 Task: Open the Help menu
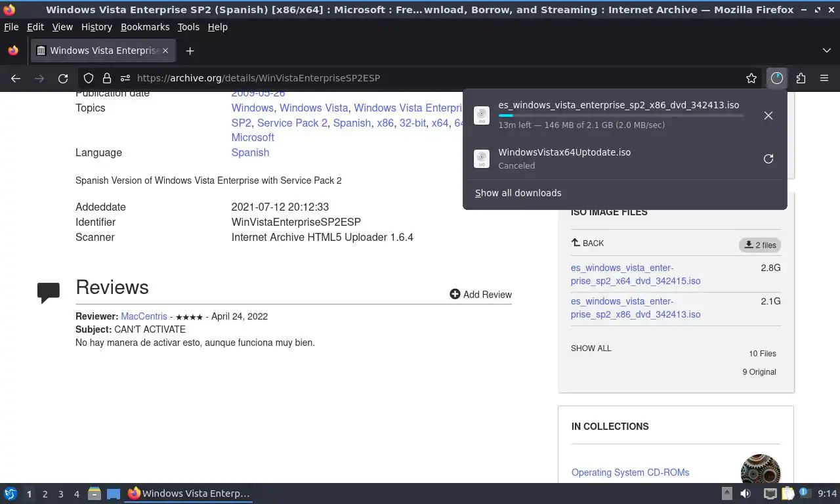[218, 27]
